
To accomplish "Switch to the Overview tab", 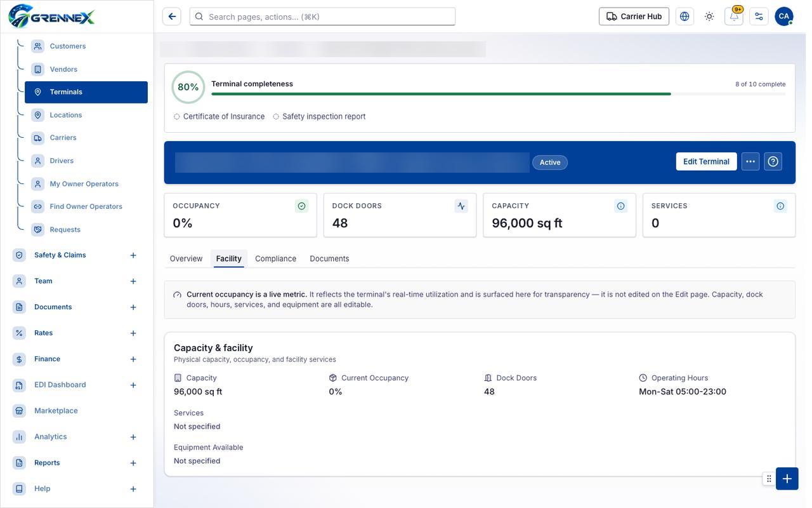I will click(186, 258).
